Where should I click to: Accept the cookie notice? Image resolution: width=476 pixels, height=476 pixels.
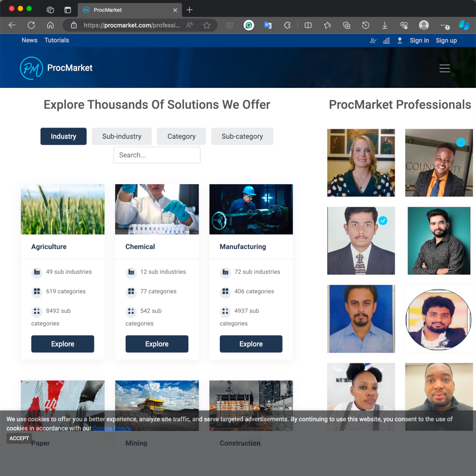click(19, 438)
